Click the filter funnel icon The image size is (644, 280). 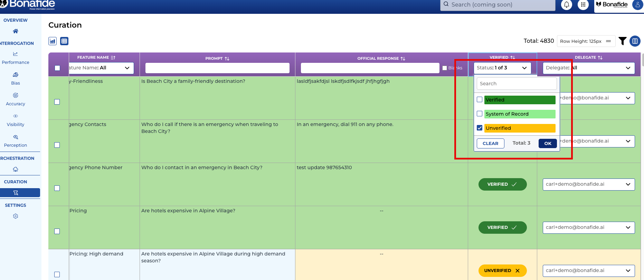pos(623,41)
